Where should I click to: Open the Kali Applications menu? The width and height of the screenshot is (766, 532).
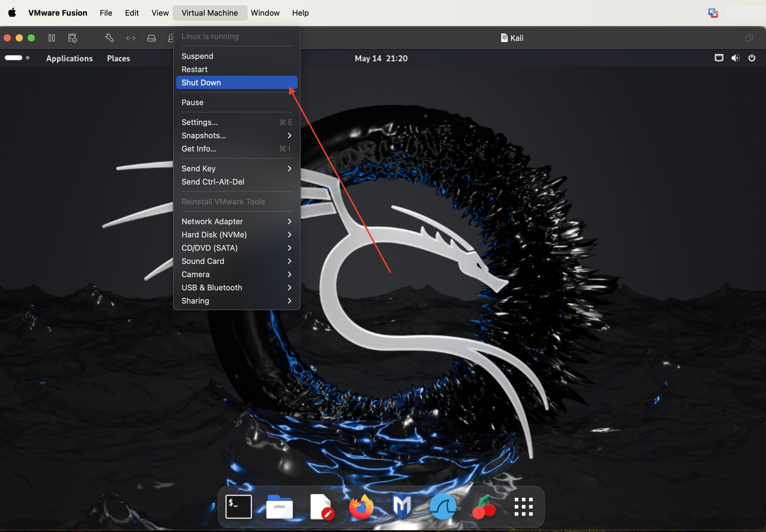tap(69, 58)
